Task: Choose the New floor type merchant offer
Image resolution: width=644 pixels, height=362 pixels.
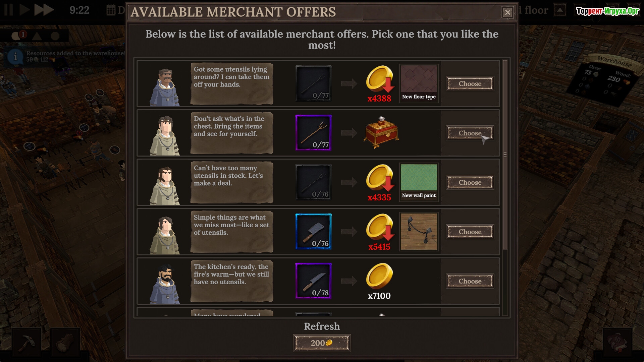Action: (470, 84)
